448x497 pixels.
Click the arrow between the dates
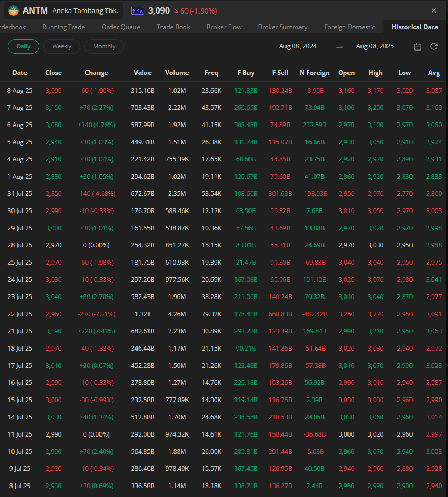coord(339,47)
